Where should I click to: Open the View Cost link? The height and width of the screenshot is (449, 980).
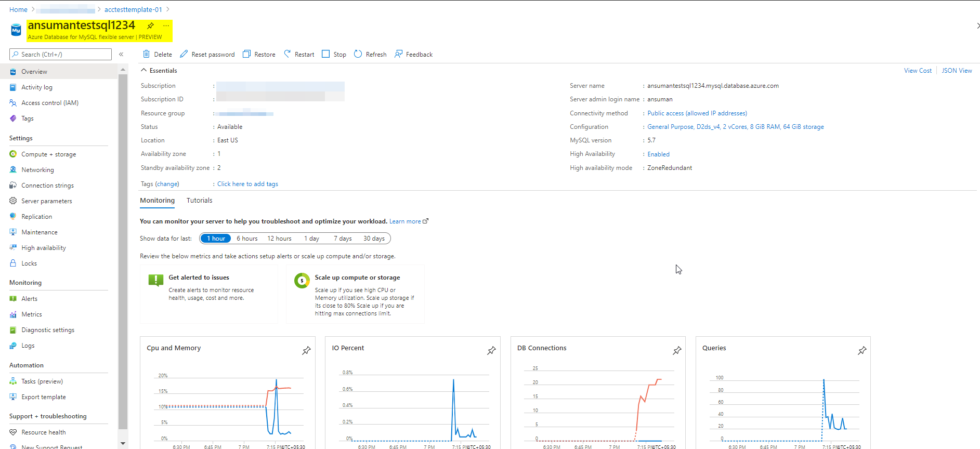coord(918,71)
